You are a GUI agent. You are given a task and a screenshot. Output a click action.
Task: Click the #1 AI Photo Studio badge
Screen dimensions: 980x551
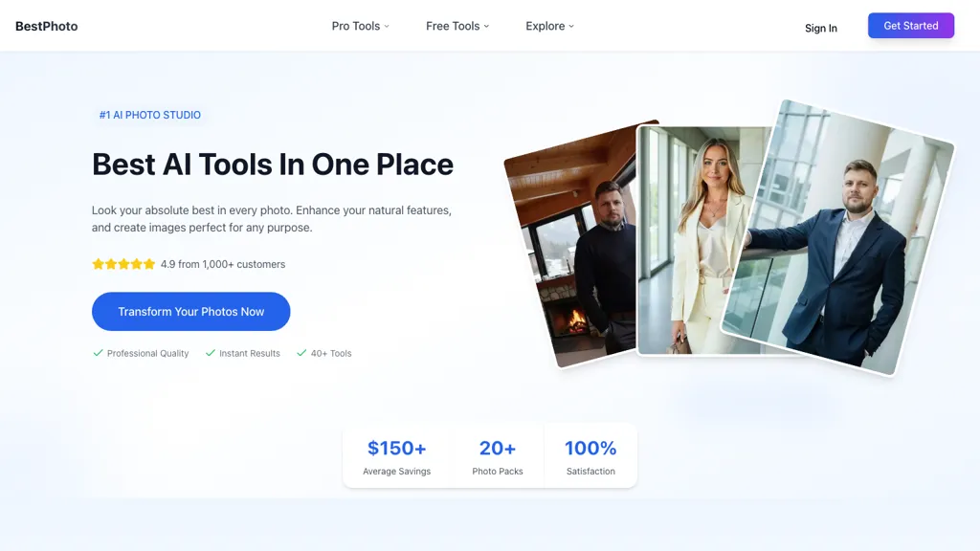coord(149,115)
